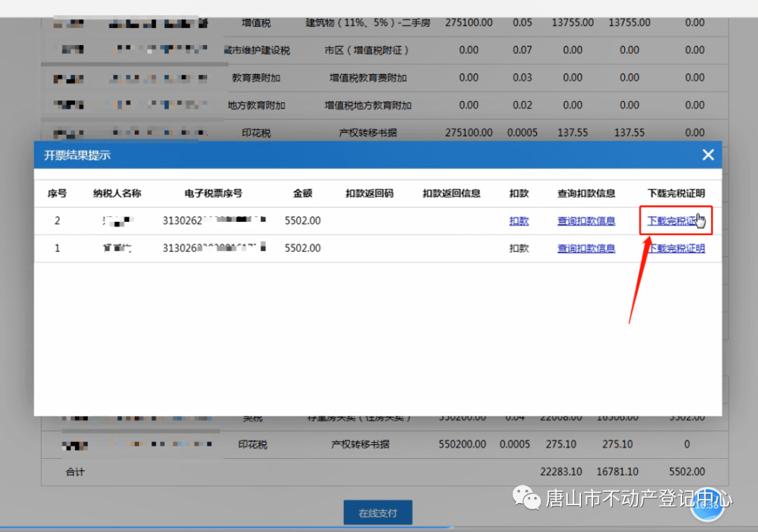Click 下载完税证明 link for row 1
Viewport: 758px width, 532px height.
click(x=675, y=248)
